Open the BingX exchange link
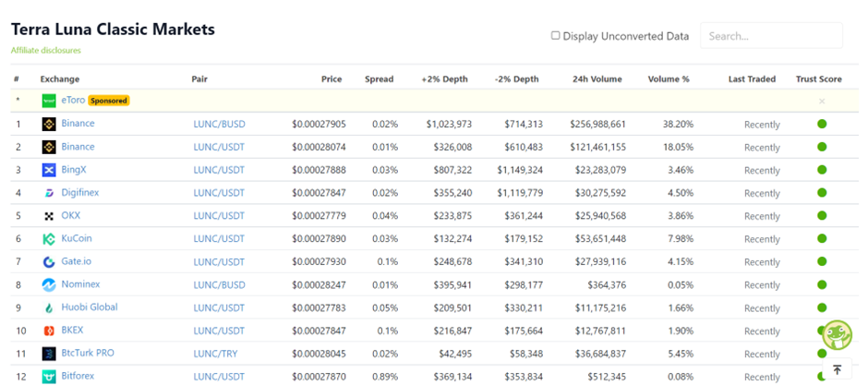 [x=74, y=169]
